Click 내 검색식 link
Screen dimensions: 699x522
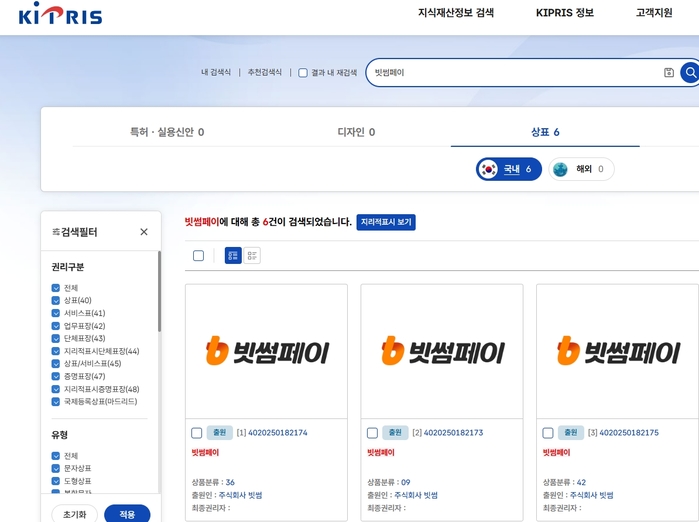tap(216, 72)
